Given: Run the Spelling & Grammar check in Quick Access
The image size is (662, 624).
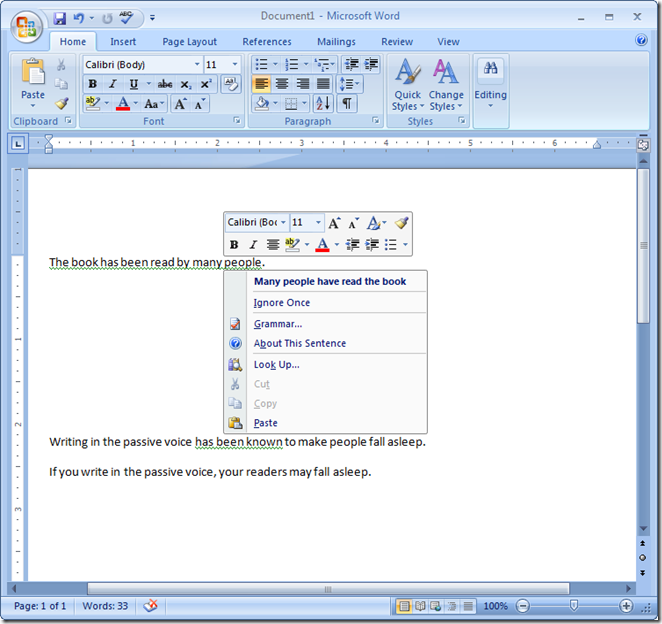Looking at the screenshot, I should [126, 17].
